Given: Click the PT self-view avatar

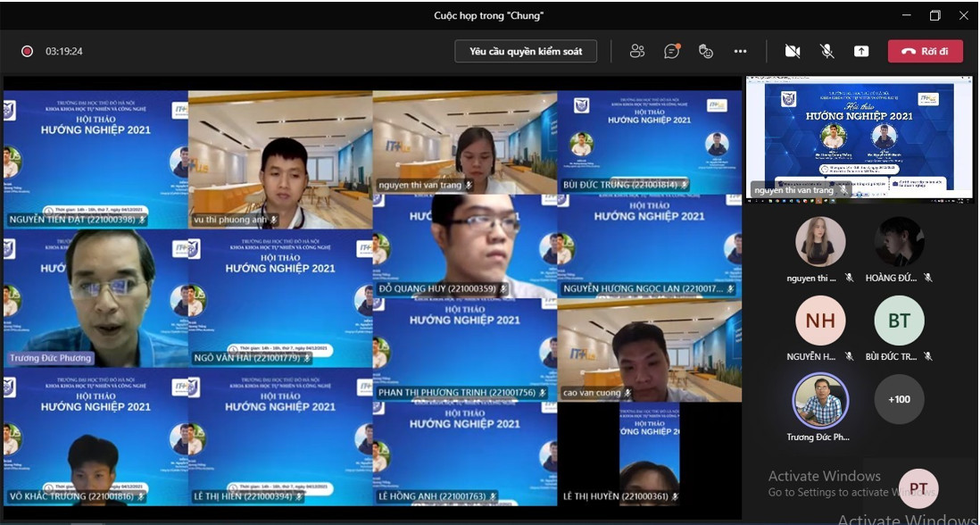Looking at the screenshot, I should [x=918, y=488].
